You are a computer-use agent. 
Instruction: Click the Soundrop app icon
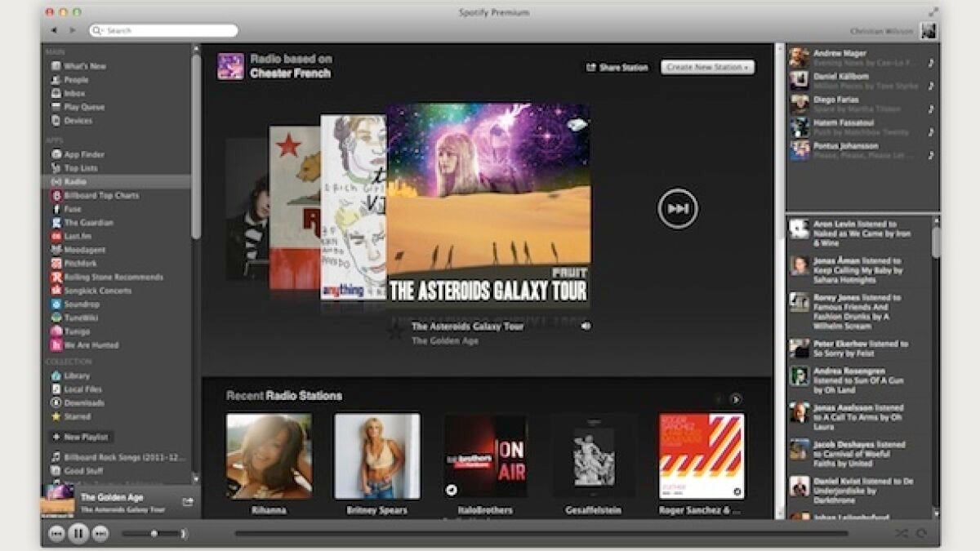pos(56,304)
